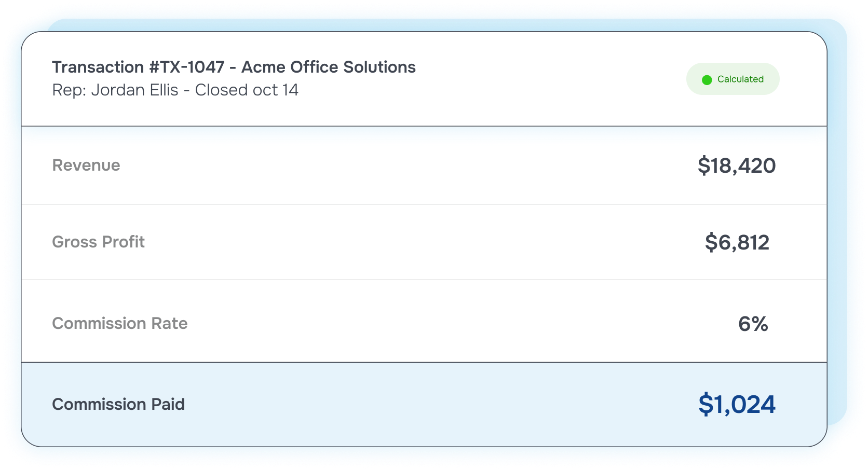Select the transaction title TX-1047 Acme Office Solutions
Screen dimensions: 868x470
tap(234, 67)
